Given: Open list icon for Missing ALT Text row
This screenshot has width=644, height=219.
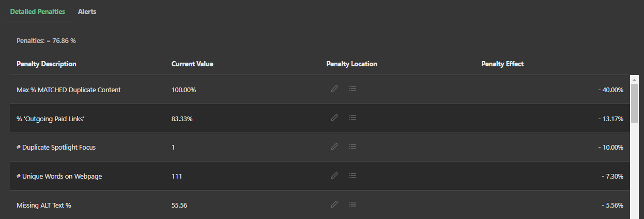Looking at the screenshot, I should (x=352, y=205).
